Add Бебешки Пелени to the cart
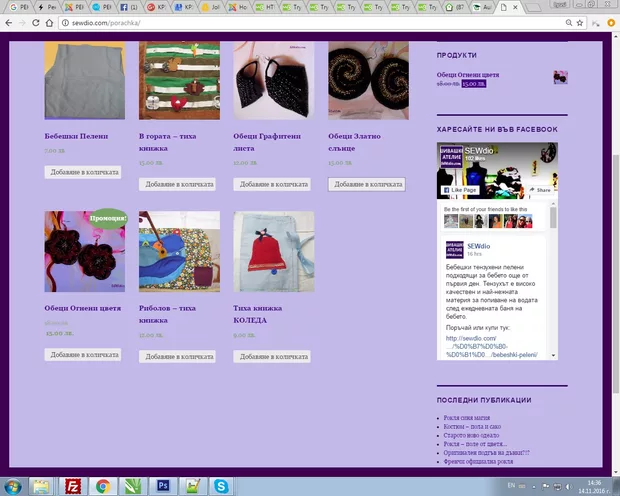Viewport: 620px width, 496px height. coord(83,172)
